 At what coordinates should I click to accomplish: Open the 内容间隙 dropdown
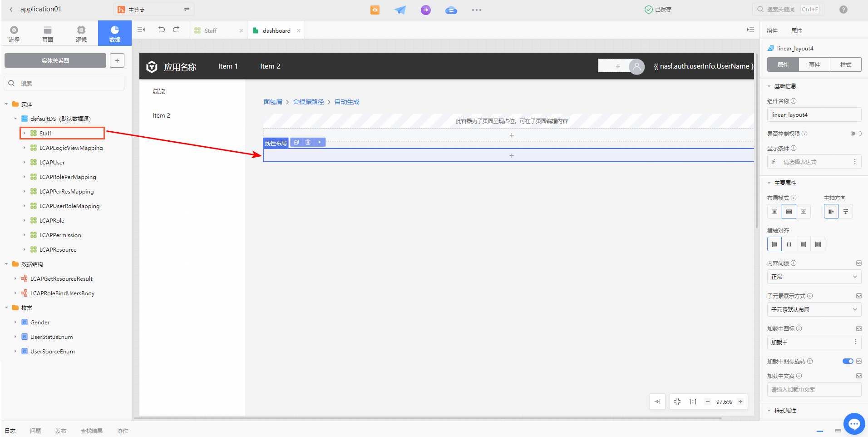pos(814,277)
